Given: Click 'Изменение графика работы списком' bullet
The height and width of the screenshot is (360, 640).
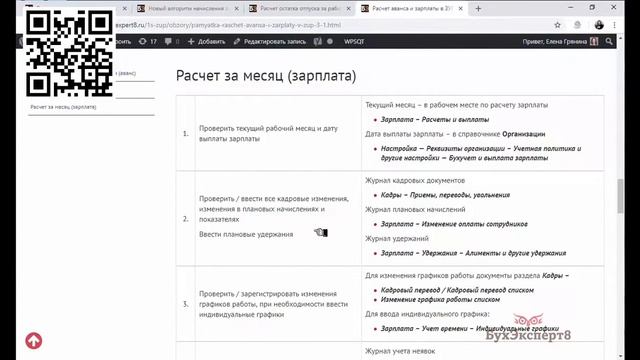Looking at the screenshot, I should [x=440, y=300].
